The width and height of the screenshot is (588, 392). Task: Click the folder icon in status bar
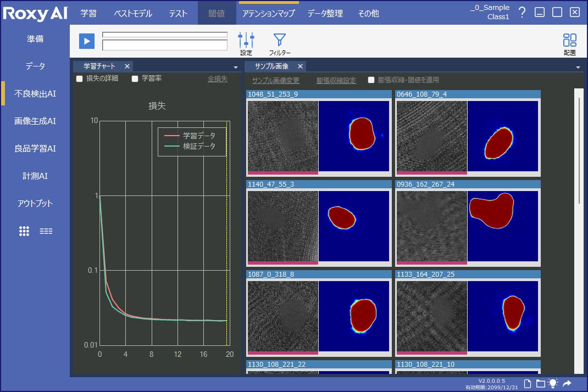pyautogui.click(x=540, y=383)
